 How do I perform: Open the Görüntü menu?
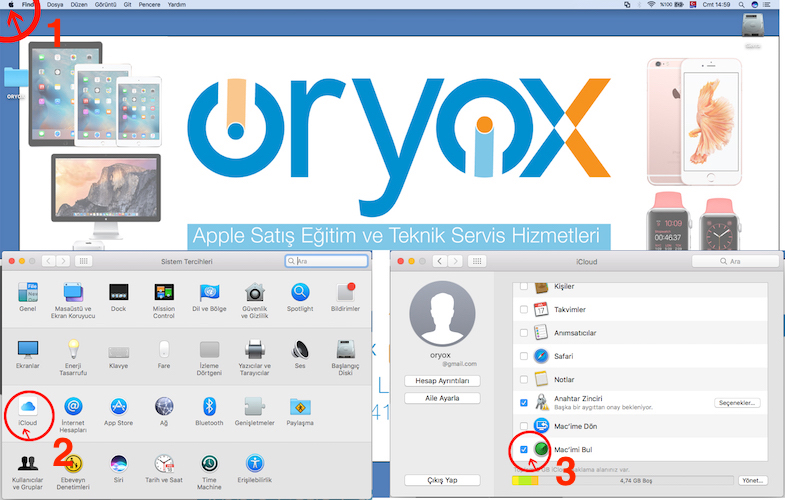click(x=106, y=5)
